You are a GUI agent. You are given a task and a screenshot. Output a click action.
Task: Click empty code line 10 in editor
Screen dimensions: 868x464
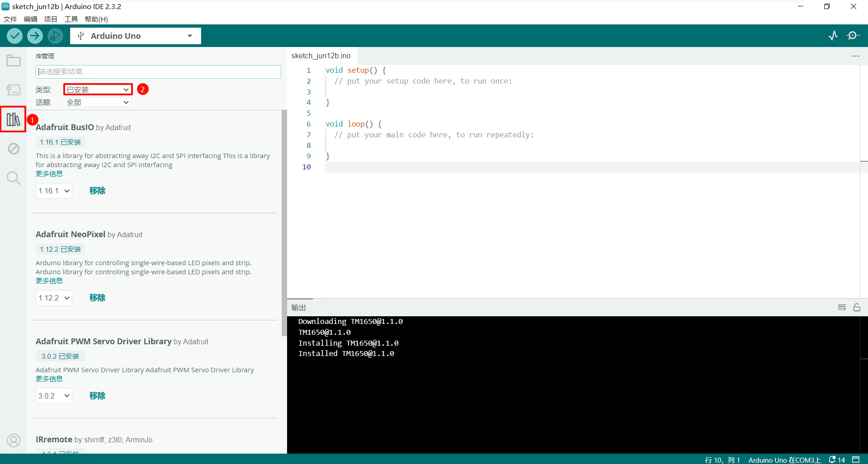(x=592, y=167)
